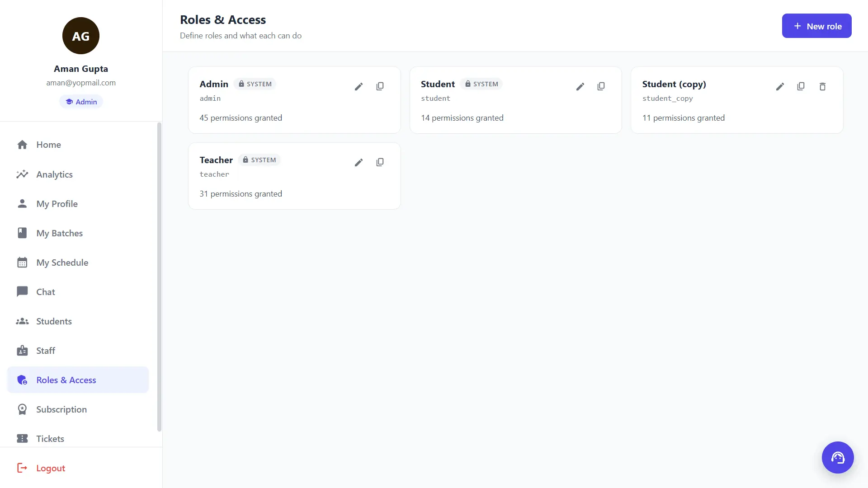Click "14 permissions granted" text
This screenshot has height=488, width=868.
(462, 118)
